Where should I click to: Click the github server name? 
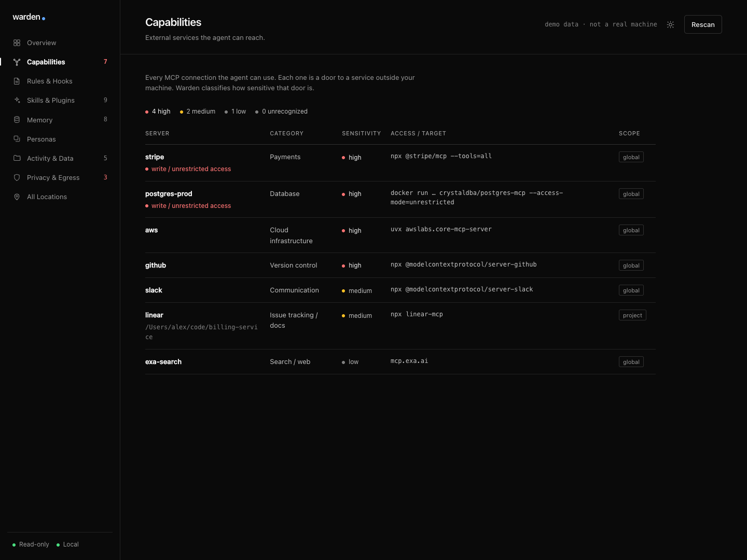pyautogui.click(x=156, y=265)
